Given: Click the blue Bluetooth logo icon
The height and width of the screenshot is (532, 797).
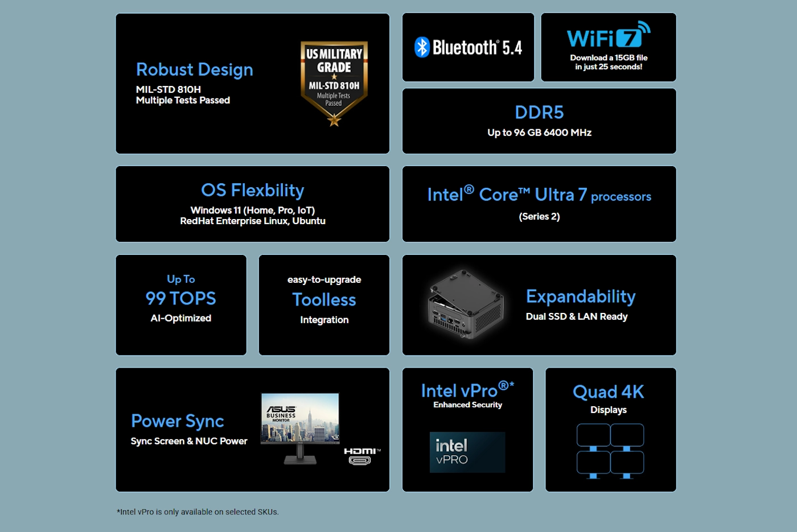Looking at the screenshot, I should [422, 47].
